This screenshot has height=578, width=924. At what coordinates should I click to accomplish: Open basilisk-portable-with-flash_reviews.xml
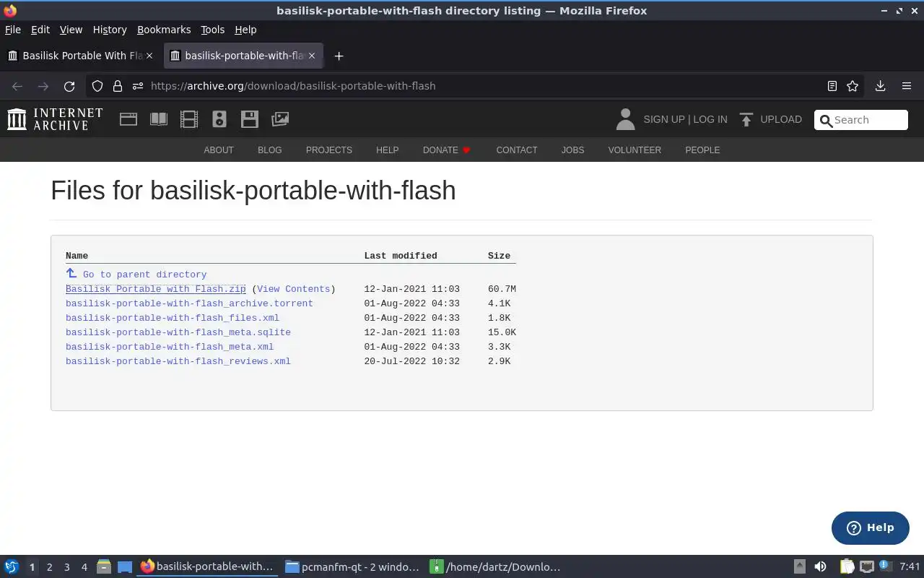(178, 361)
